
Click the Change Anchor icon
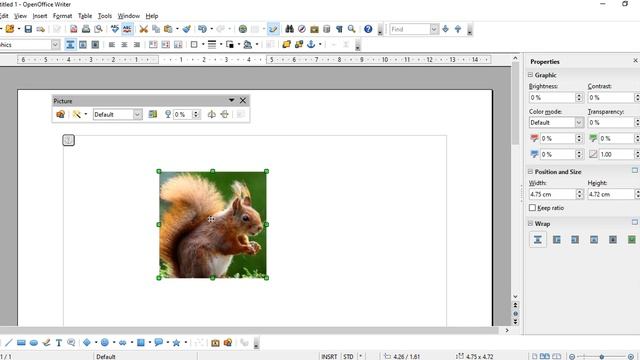coord(311,44)
